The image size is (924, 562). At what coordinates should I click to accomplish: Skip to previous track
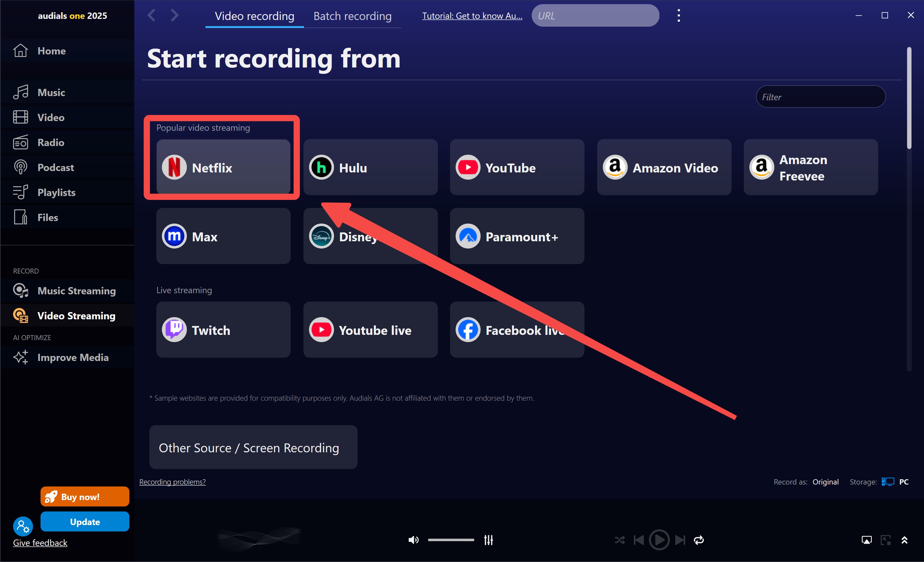pyautogui.click(x=639, y=540)
